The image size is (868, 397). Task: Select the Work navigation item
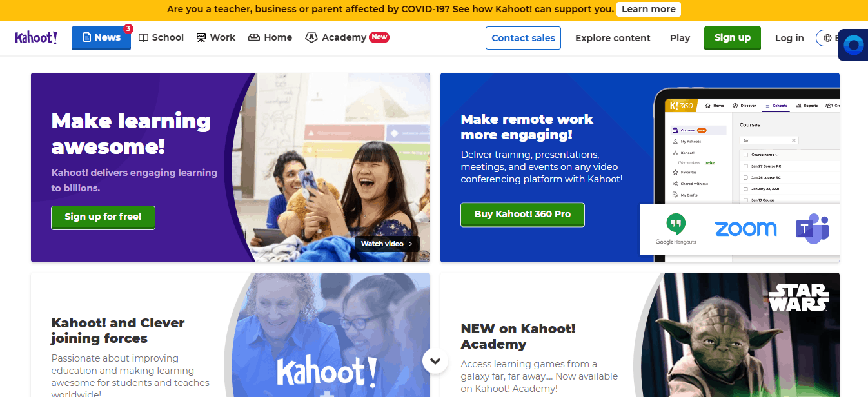point(216,37)
